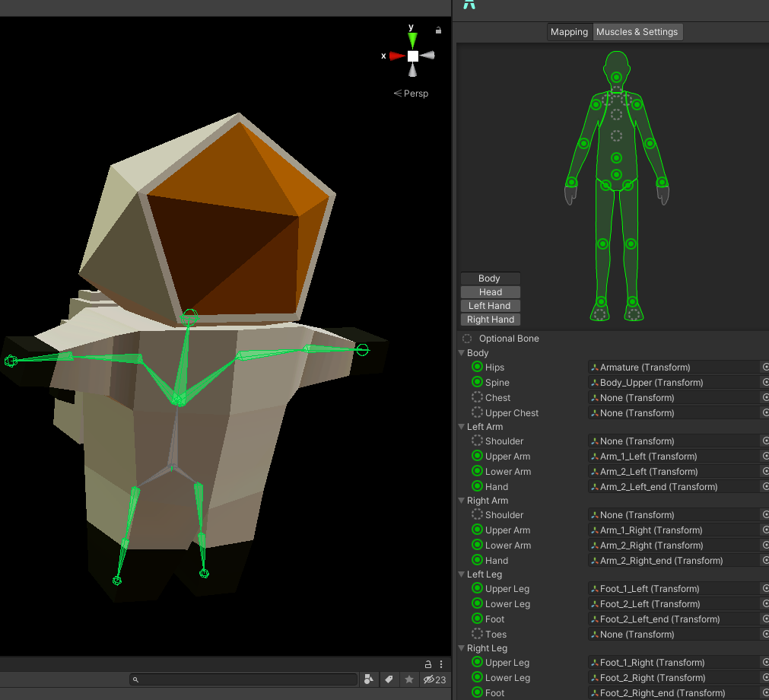Collapse the Right Leg bone section
The width and height of the screenshot is (769, 700).
(x=461, y=648)
